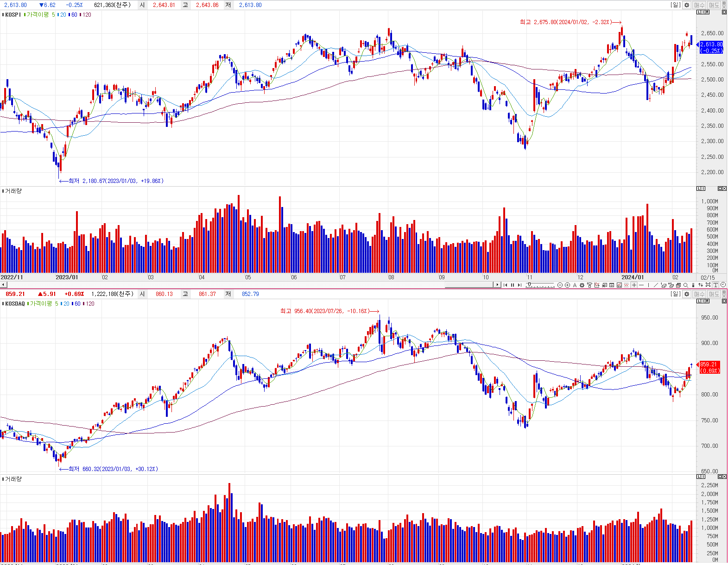
Task: Click the candle bar icon in chart toolbar
Action: click(693, 285)
